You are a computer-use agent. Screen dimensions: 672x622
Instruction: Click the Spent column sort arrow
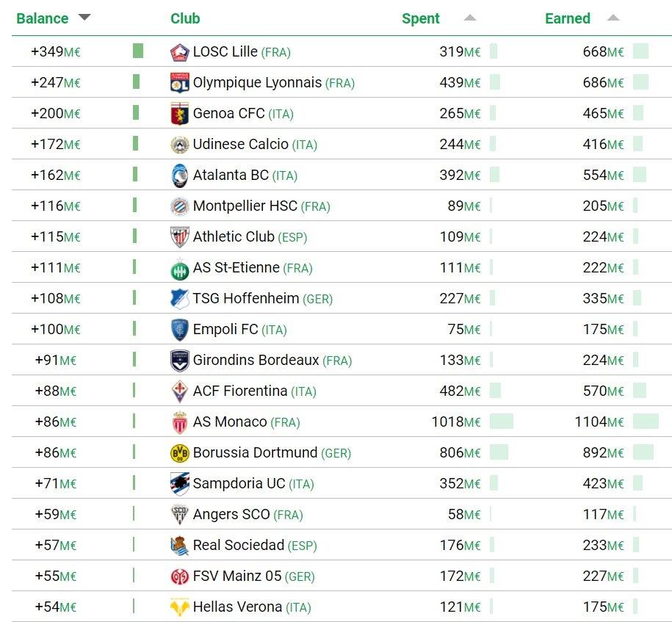coord(470,18)
